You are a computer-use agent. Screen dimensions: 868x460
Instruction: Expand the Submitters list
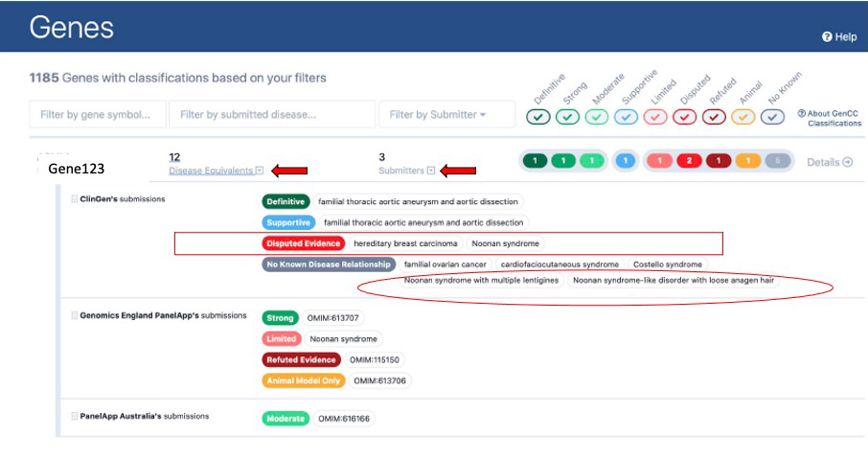(406, 171)
